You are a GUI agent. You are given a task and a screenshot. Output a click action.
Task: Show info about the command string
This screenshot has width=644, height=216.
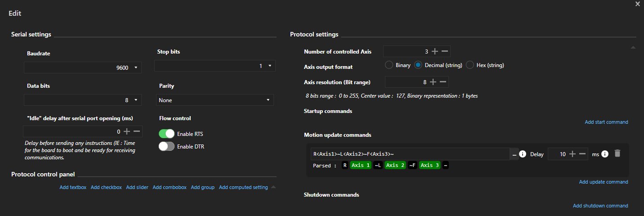tap(523, 154)
